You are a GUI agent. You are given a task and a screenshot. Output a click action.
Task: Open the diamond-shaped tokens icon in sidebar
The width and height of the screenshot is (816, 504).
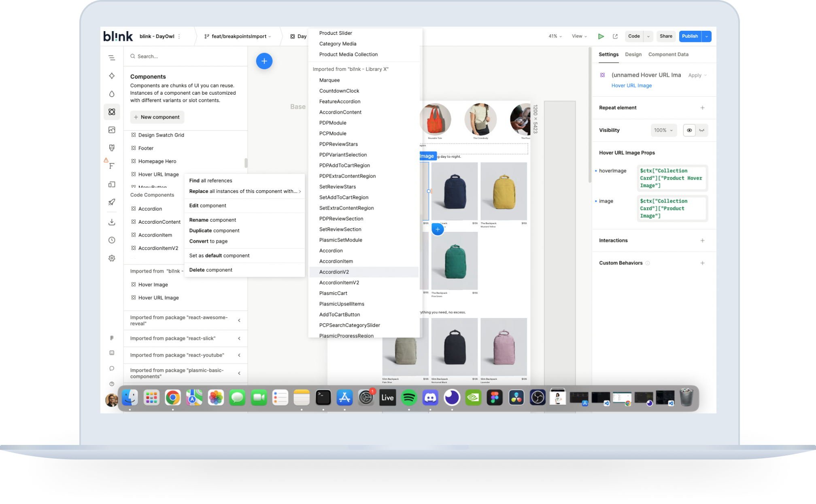point(112,76)
